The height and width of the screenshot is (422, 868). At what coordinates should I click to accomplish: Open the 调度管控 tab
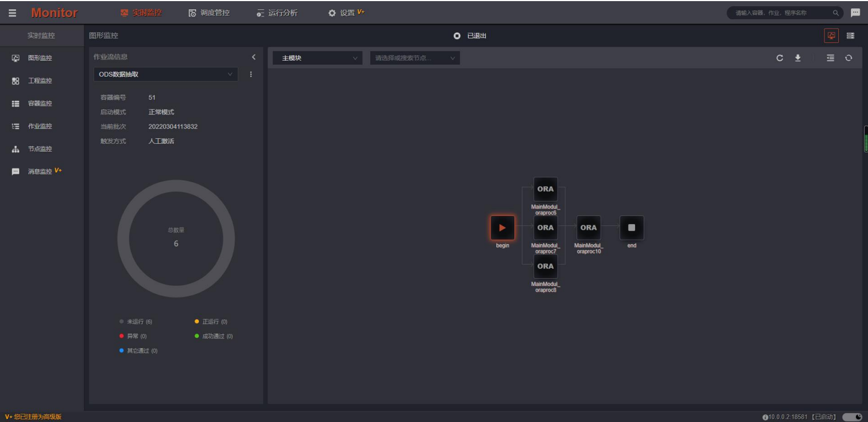pyautogui.click(x=209, y=13)
